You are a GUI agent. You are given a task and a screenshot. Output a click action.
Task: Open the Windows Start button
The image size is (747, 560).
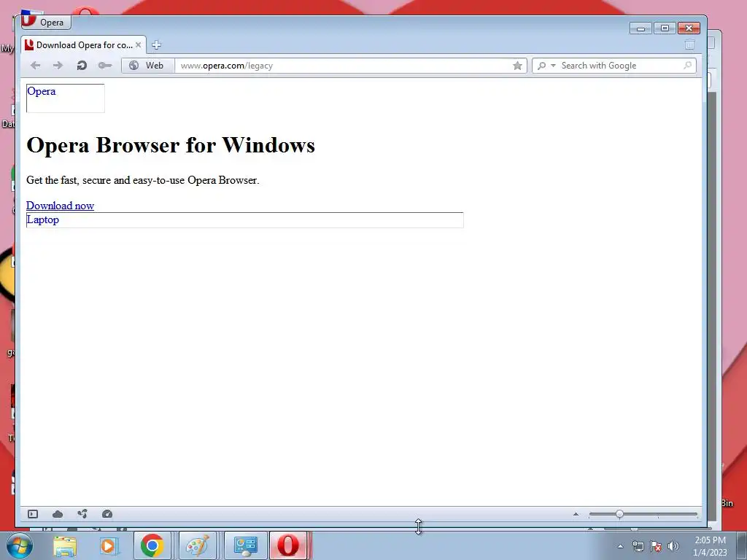click(20, 545)
